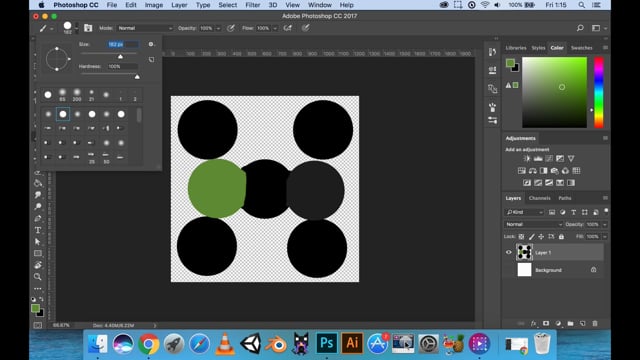Viewport: 640px width, 360px height.
Task: Open the Layers panel flyout menu
Action: (605, 198)
